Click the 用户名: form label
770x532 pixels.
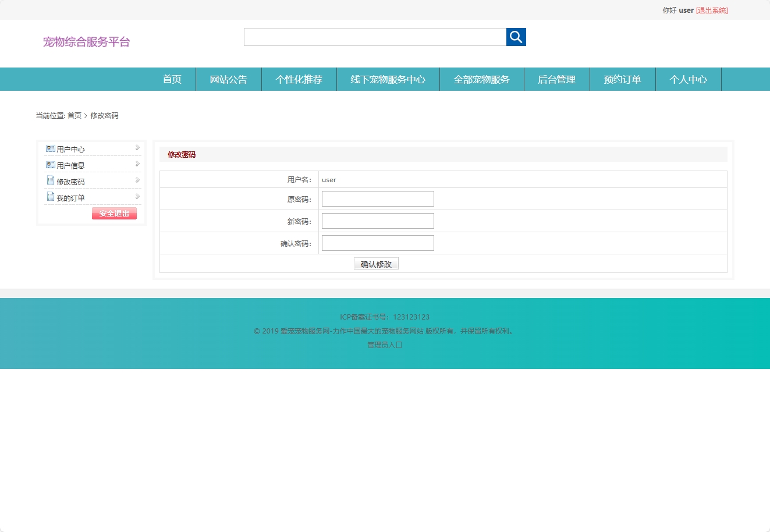pos(299,180)
